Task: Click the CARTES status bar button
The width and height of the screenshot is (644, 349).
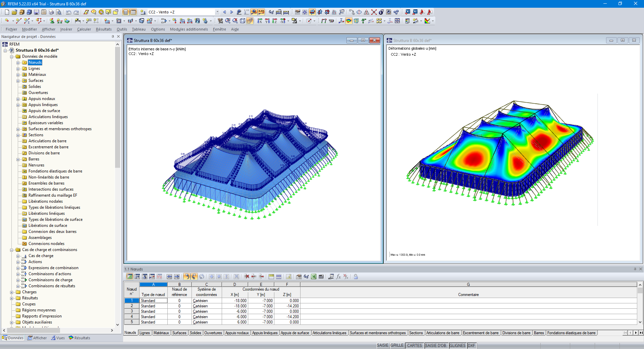Action: coord(415,345)
